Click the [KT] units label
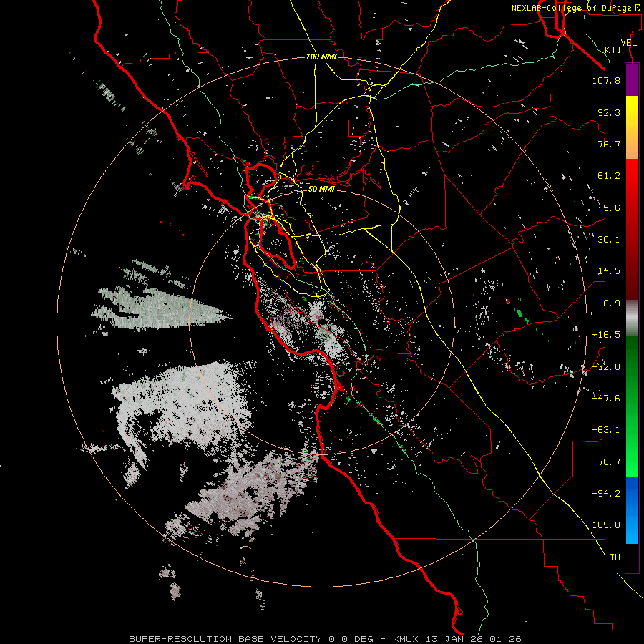 click(611, 49)
